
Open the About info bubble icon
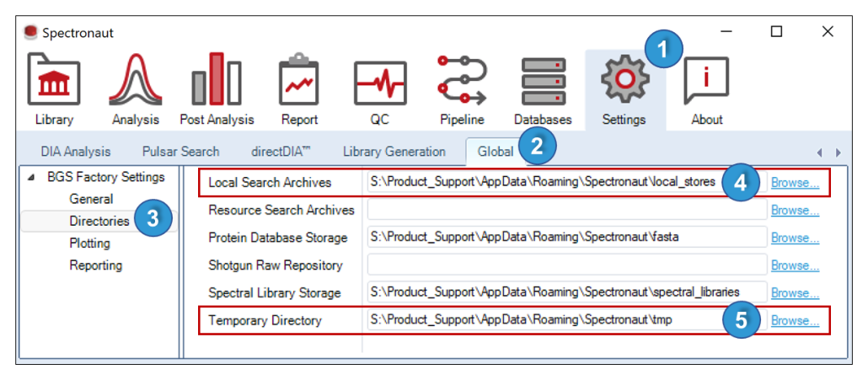click(706, 80)
